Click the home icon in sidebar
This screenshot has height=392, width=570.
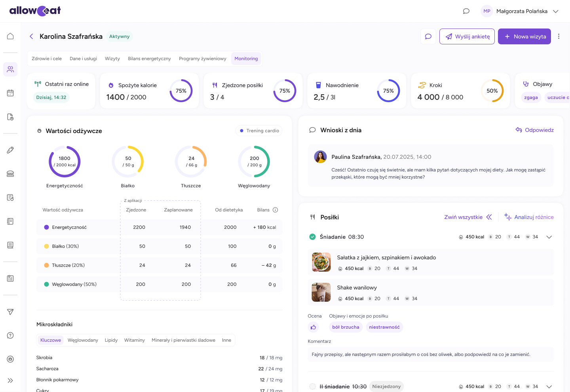point(10,36)
